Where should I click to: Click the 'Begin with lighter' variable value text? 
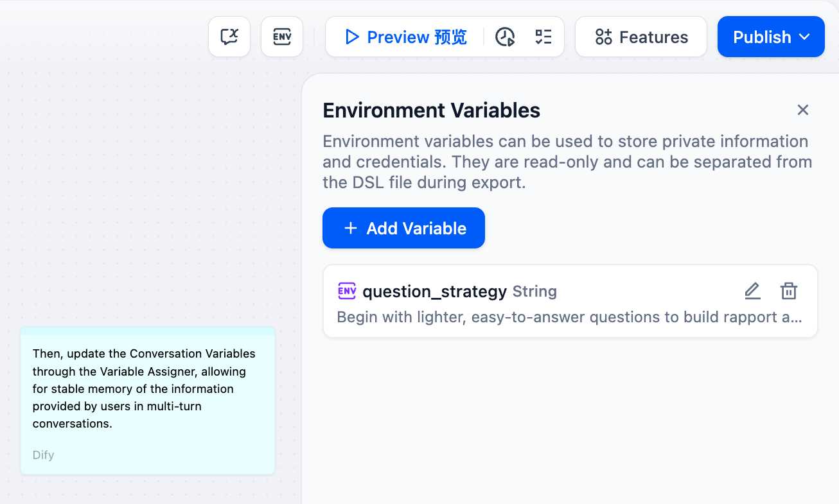coord(569,317)
